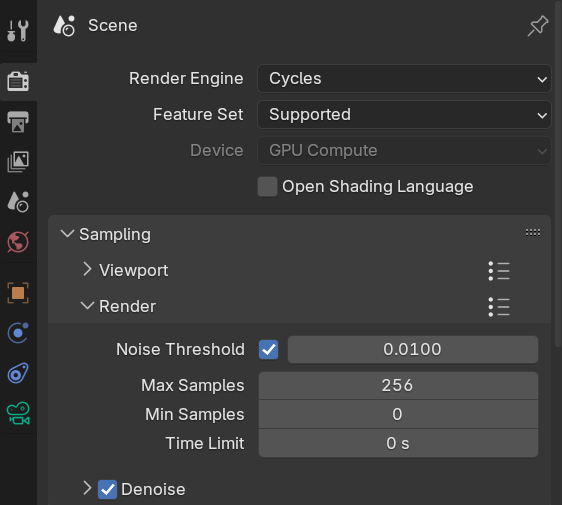Open the Feature Set dropdown

[x=404, y=115]
